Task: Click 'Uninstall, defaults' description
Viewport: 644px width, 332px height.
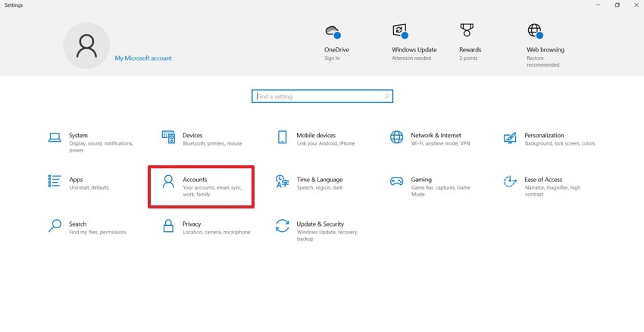Action: tap(89, 188)
